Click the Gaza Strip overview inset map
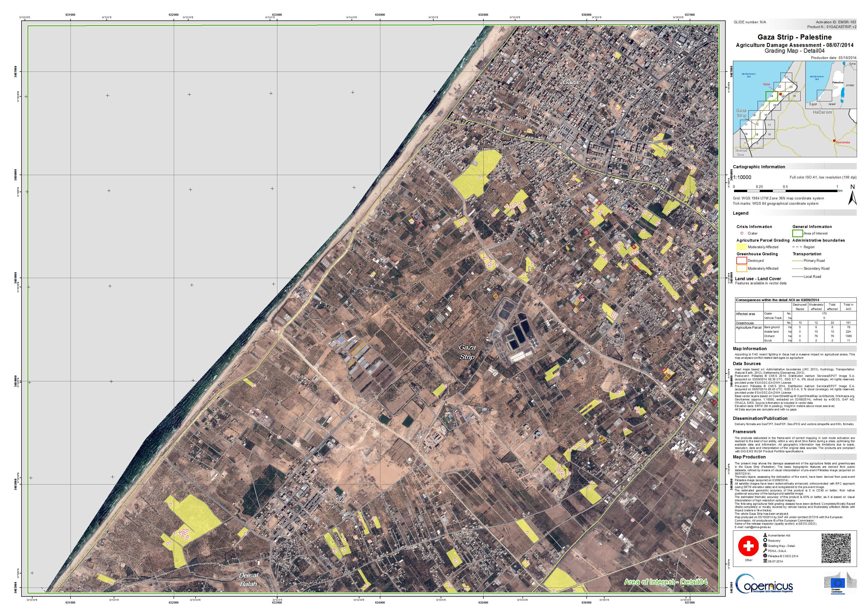 coord(769,109)
